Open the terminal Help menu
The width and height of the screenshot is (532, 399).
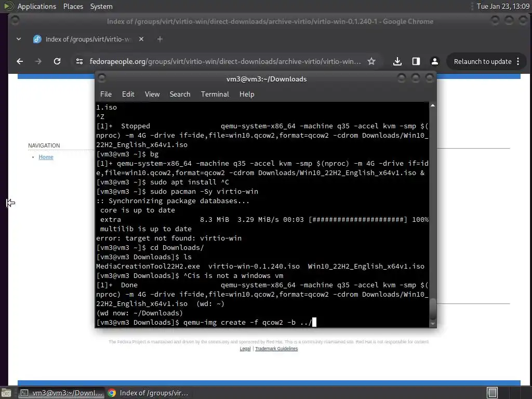[x=247, y=95]
